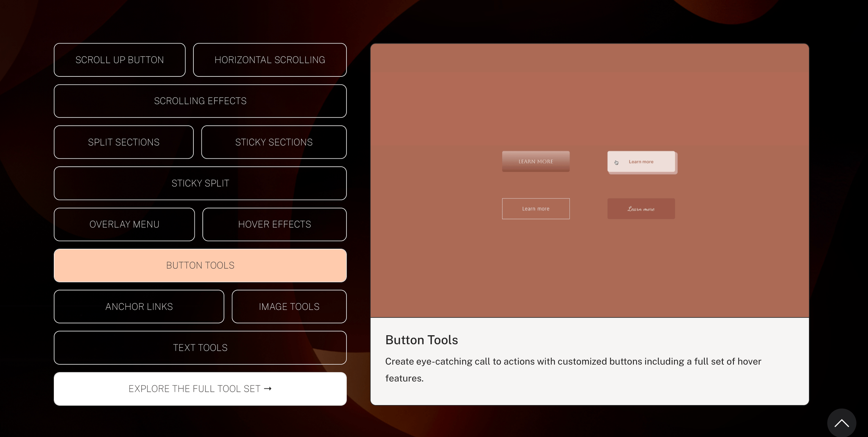Select the Overlay Menu tab
Screen dimensions: 868x437
tap(124, 224)
